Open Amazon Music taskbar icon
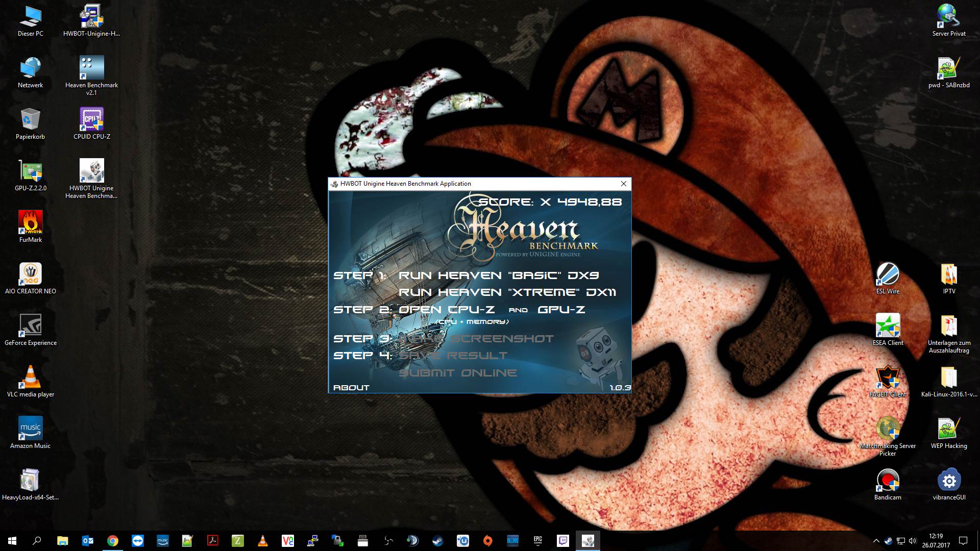Image resolution: width=980 pixels, height=551 pixels. pyautogui.click(x=162, y=541)
